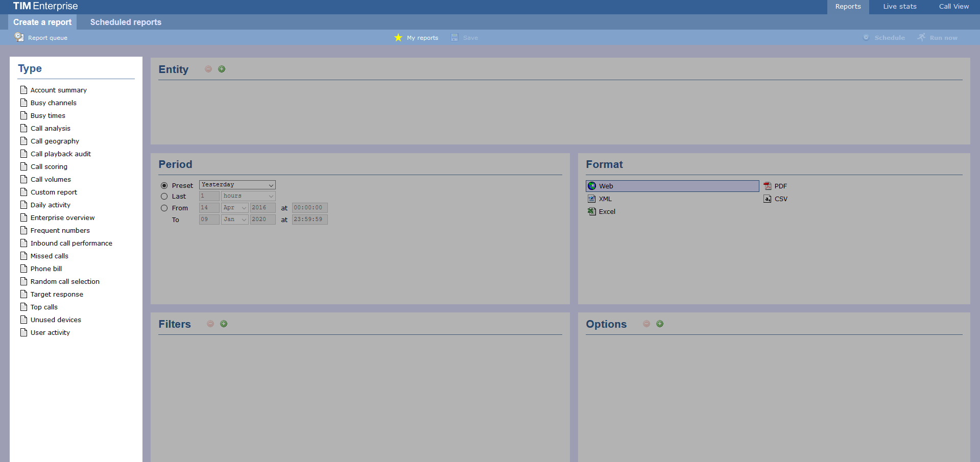
Task: Click Call geography document icon
Action: (x=23, y=141)
